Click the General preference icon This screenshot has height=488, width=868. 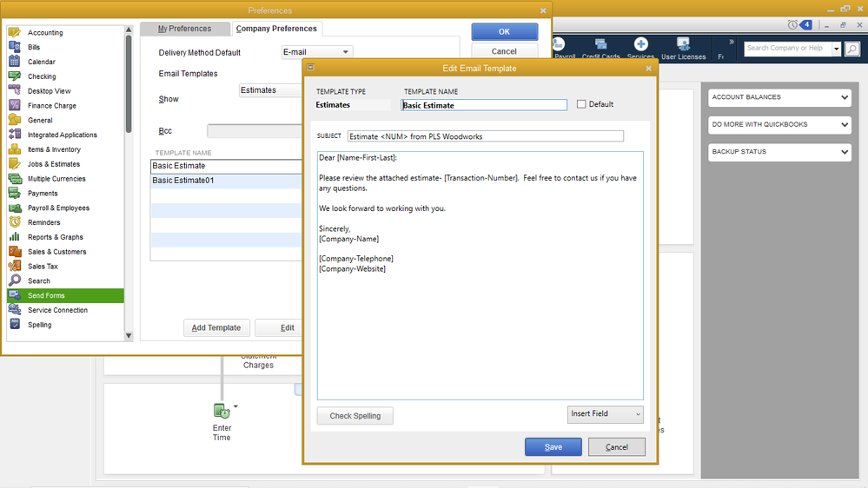[15, 120]
